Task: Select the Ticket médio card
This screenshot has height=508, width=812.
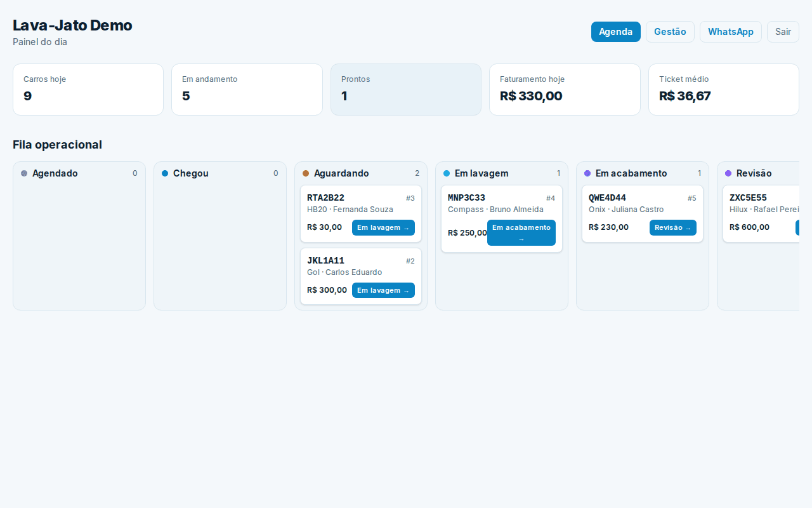Action: tap(724, 90)
